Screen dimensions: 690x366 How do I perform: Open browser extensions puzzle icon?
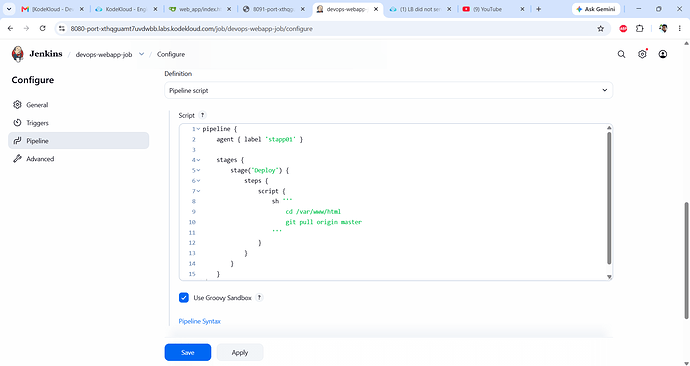click(640, 29)
